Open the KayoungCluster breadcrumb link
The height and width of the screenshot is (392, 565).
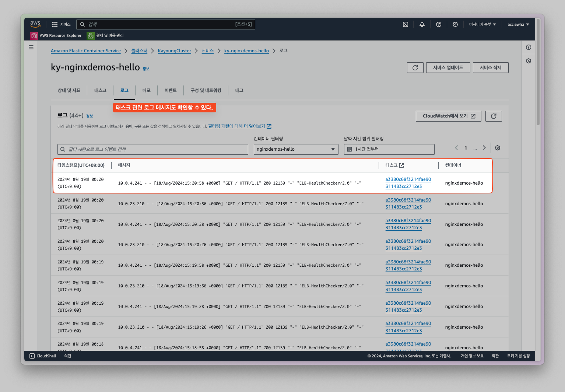tap(174, 51)
